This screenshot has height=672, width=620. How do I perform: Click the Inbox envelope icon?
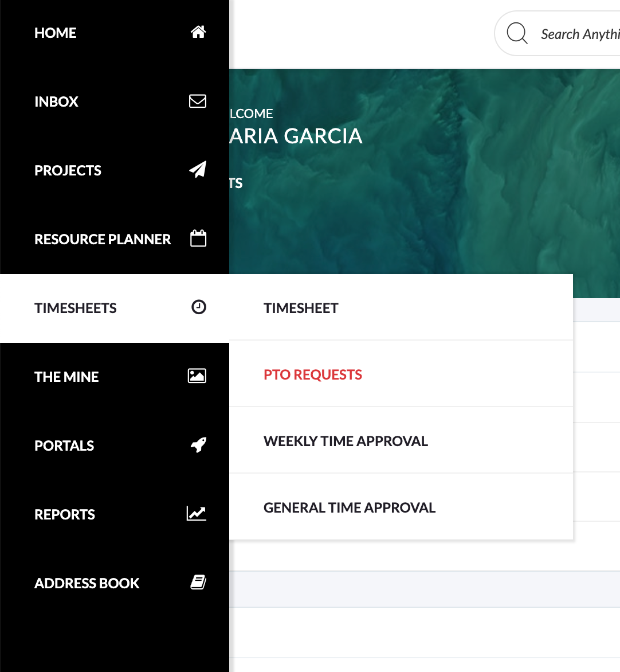coord(198,101)
